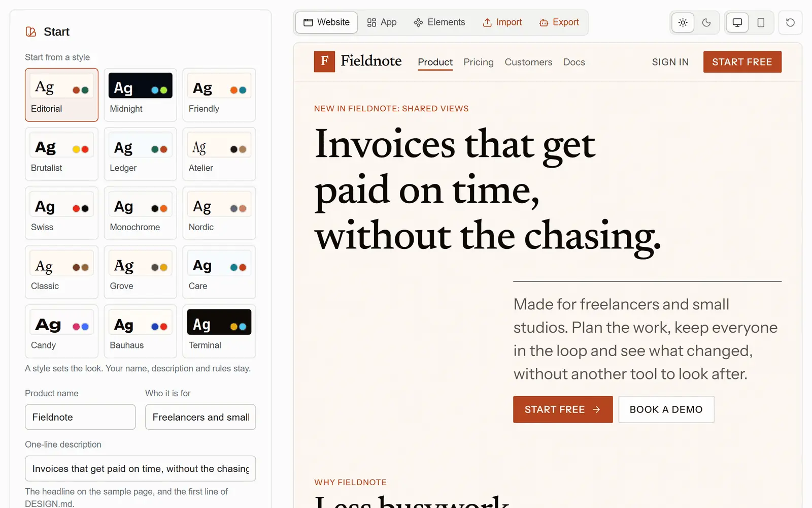Open the Website tab
Screen dimensions: 812x508
point(326,22)
